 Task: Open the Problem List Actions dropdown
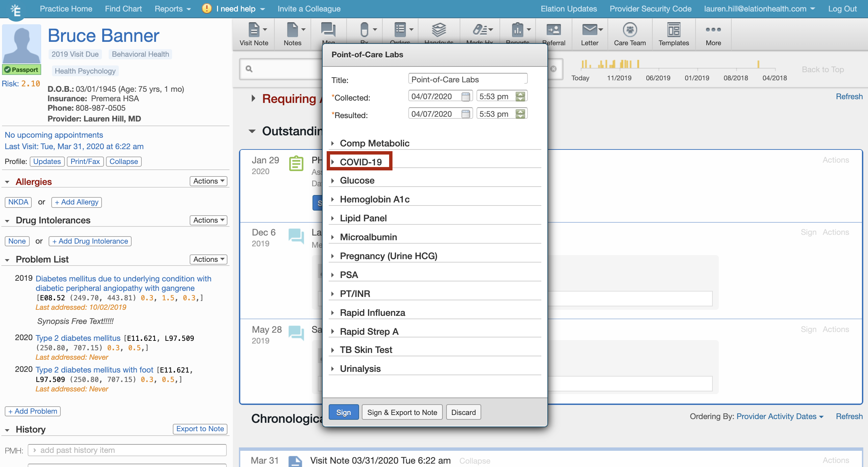click(208, 259)
